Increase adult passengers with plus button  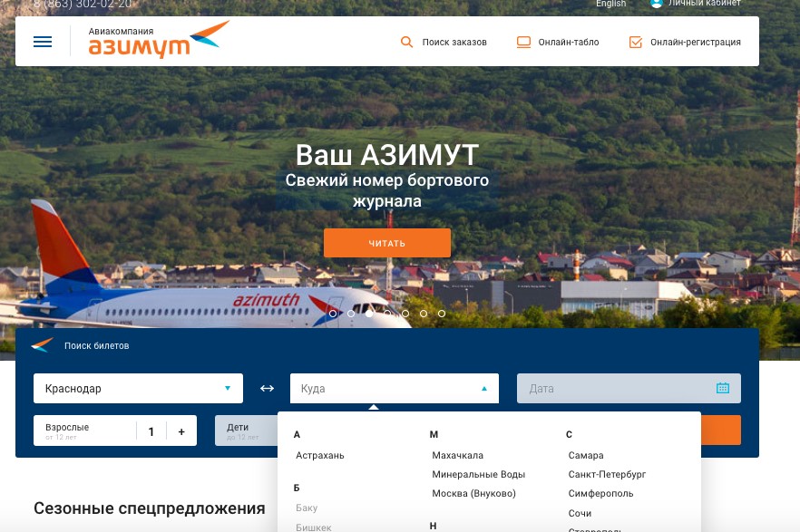coord(181,431)
